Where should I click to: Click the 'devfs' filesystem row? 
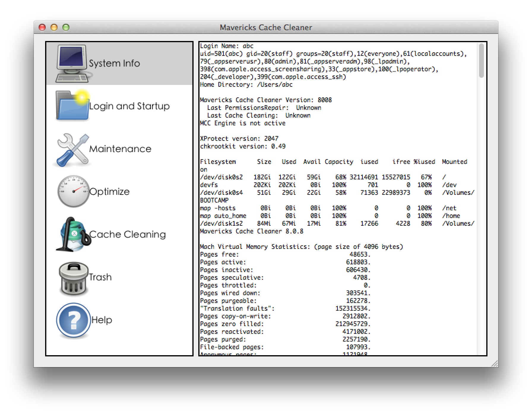(x=328, y=185)
